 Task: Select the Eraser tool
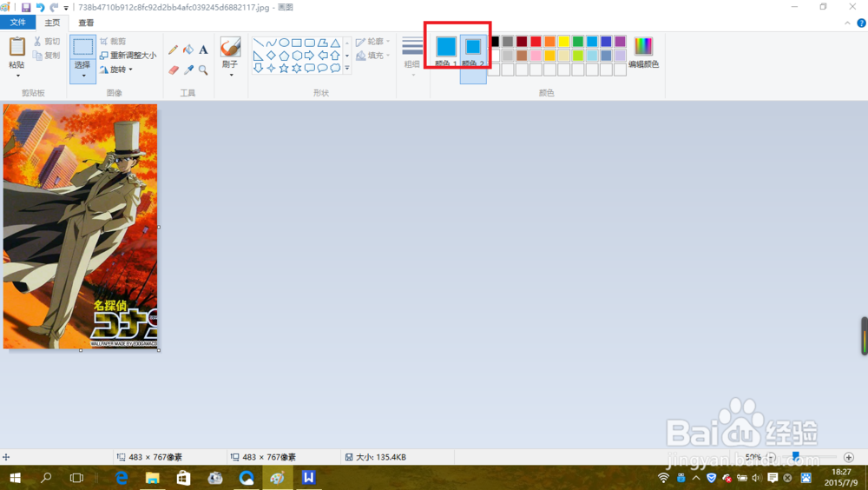click(x=174, y=70)
